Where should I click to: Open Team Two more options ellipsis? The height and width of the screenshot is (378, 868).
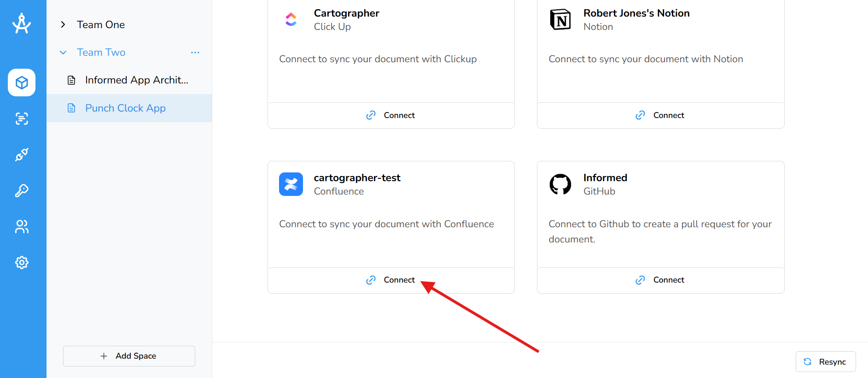pyautogui.click(x=195, y=53)
